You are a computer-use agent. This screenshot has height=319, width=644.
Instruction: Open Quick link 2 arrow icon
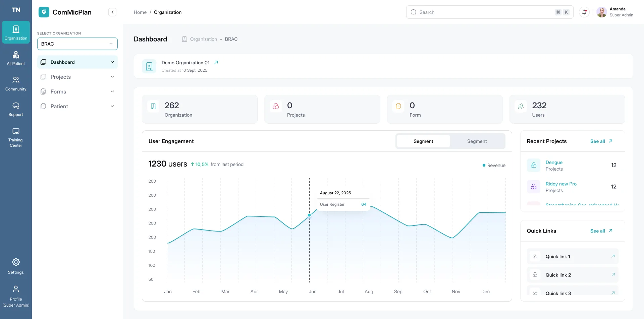click(613, 275)
